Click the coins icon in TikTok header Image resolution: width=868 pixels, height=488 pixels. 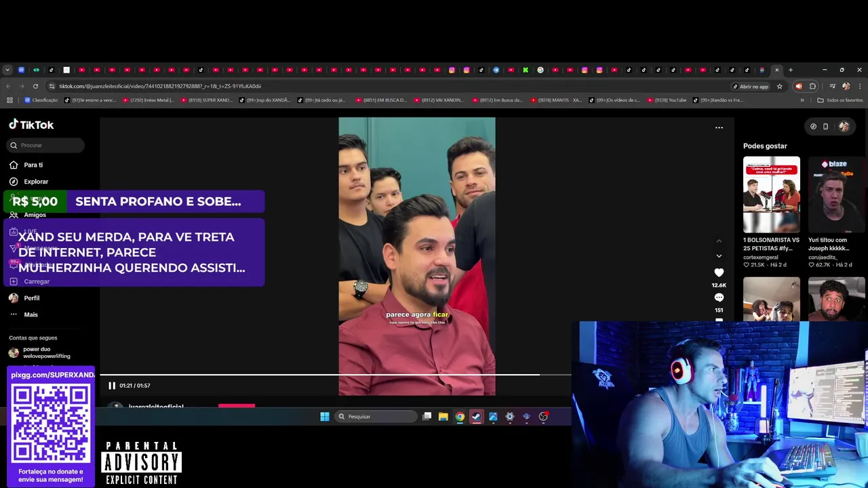point(813,126)
